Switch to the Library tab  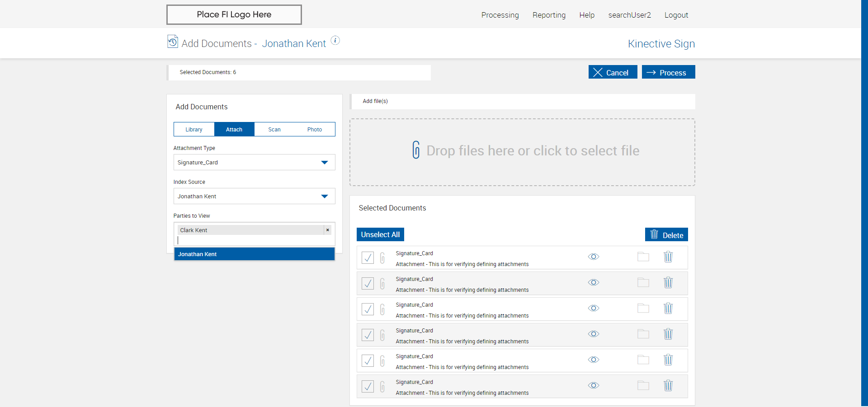(x=194, y=129)
